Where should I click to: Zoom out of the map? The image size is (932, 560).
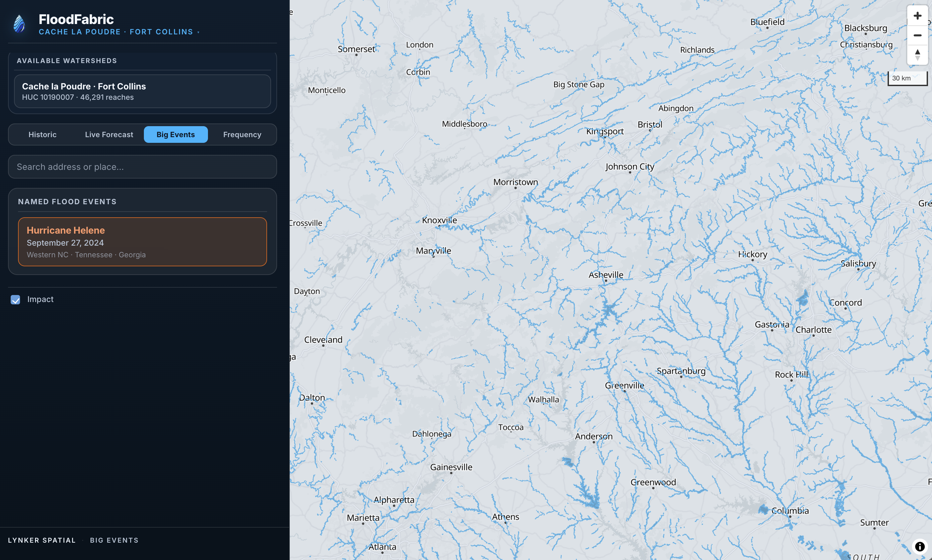click(x=917, y=35)
